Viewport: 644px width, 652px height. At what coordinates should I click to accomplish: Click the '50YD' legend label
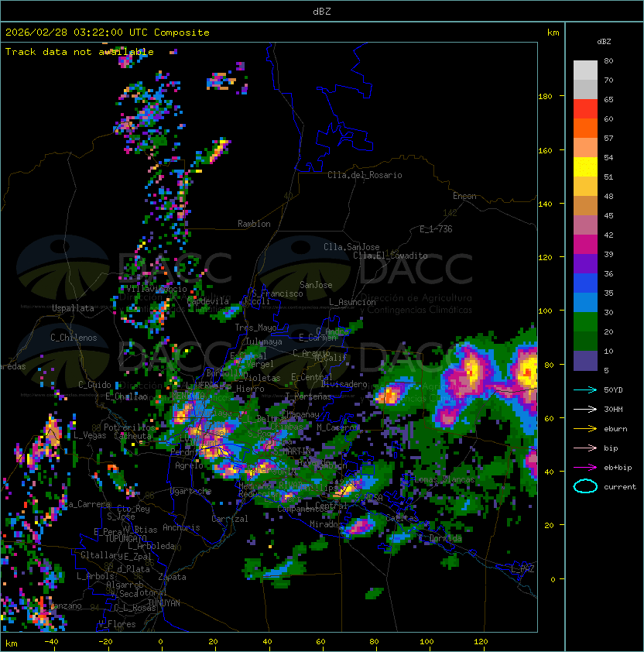click(x=613, y=390)
